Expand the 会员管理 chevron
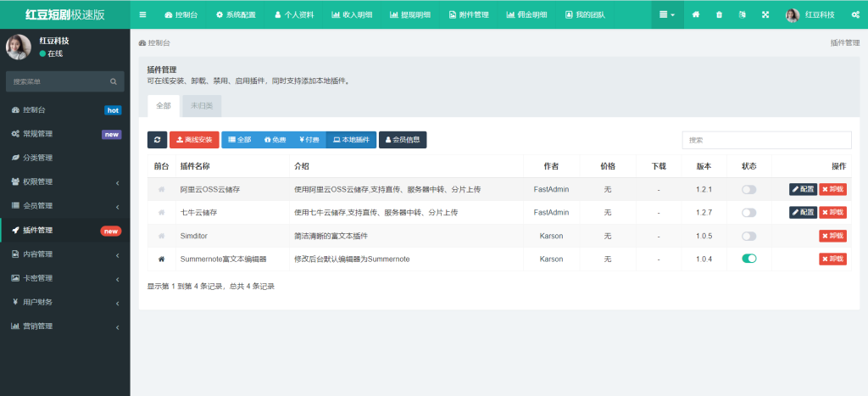Viewport: 868px width, 396px height. [118, 207]
